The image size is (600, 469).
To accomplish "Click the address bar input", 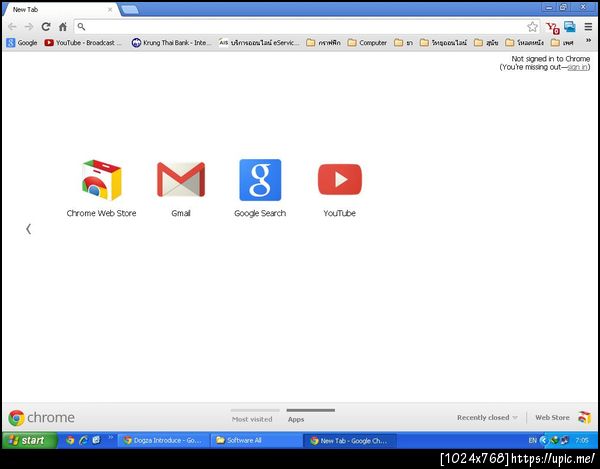I will [306, 26].
